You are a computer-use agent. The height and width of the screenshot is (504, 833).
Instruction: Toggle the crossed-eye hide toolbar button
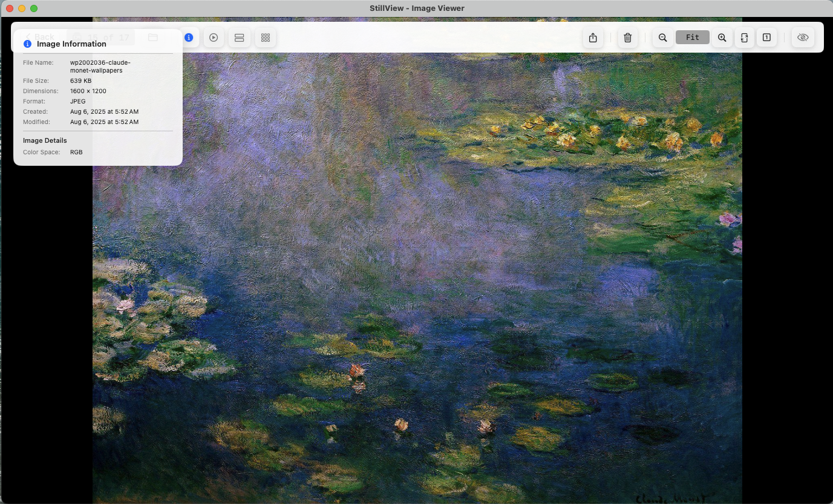(803, 38)
